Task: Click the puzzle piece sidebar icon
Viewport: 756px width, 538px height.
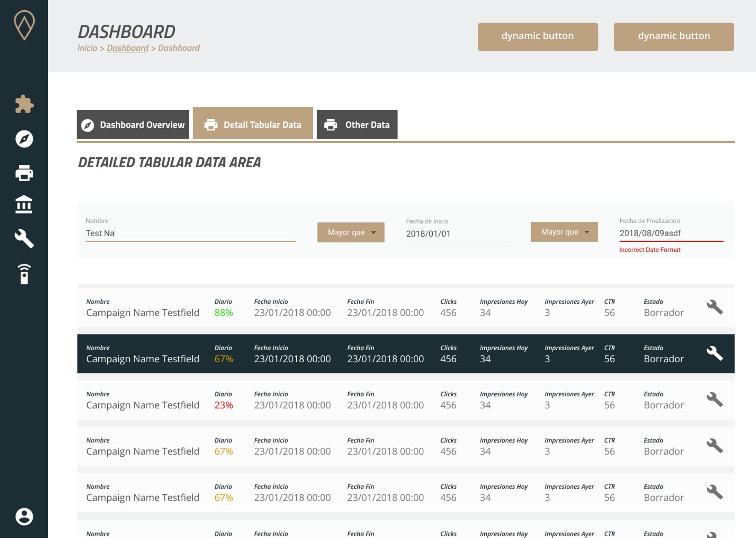Action: [x=24, y=104]
